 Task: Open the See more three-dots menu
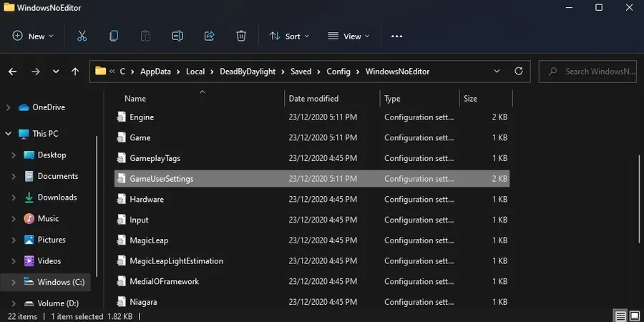tap(396, 36)
